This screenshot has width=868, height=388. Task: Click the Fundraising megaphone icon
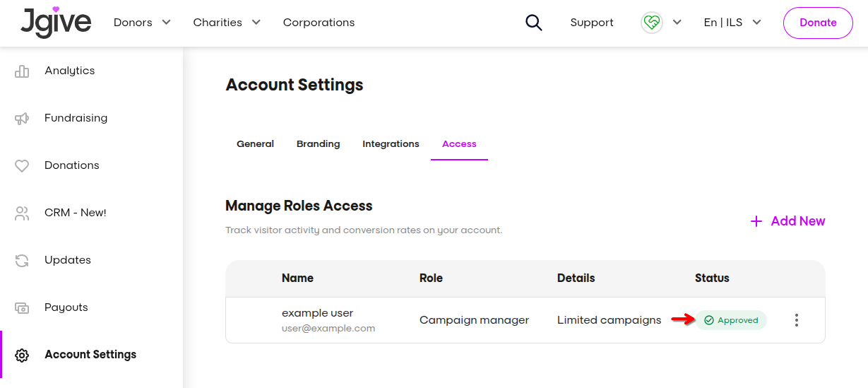click(22, 118)
